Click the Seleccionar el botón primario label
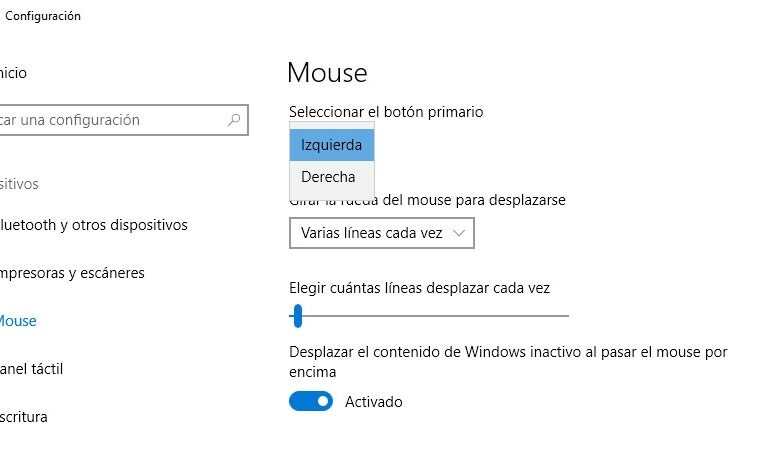The height and width of the screenshot is (450, 780). click(x=386, y=112)
